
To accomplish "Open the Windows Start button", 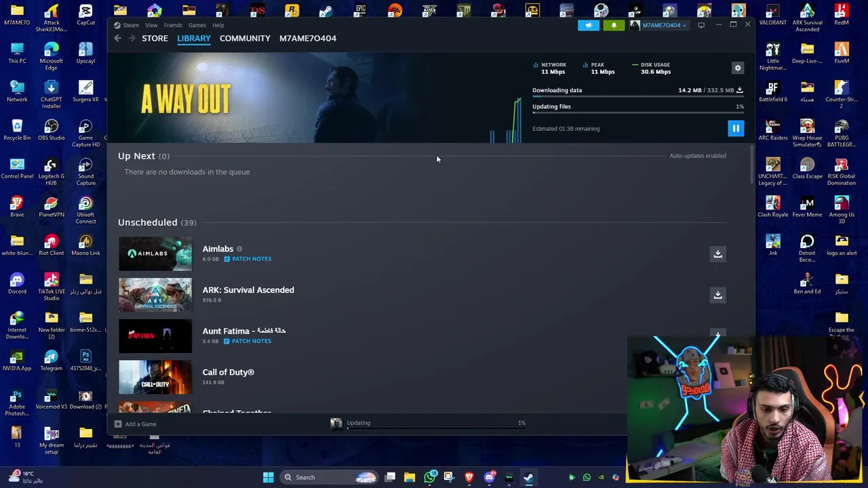I will click(268, 477).
